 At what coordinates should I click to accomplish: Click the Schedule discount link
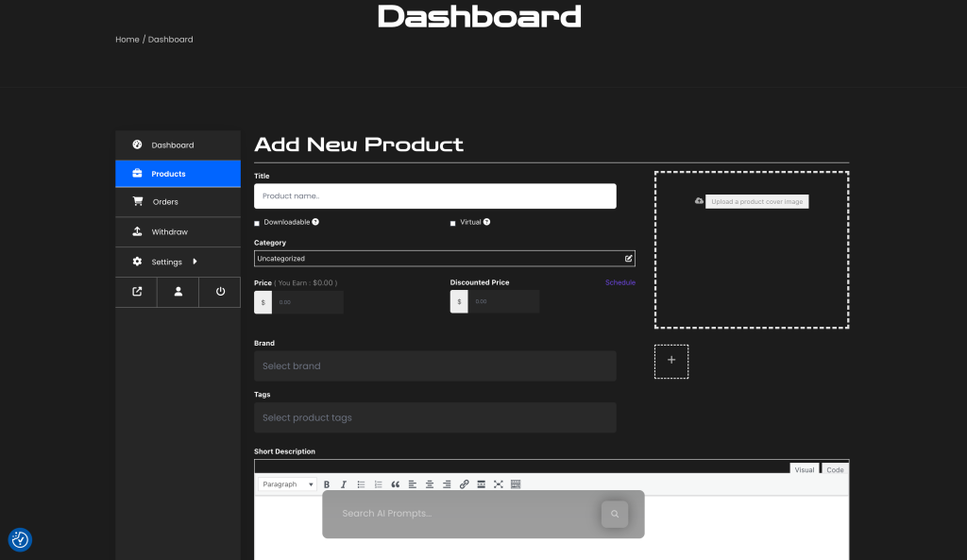(619, 282)
